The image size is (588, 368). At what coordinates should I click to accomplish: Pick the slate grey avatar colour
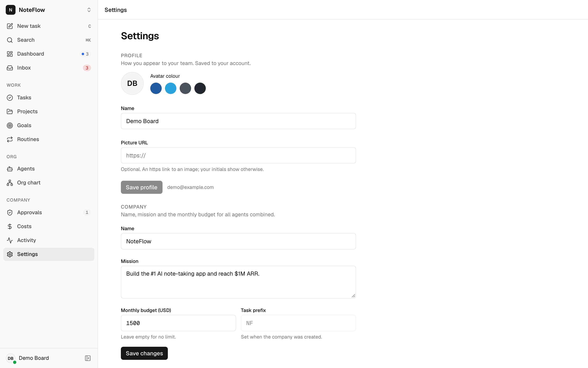(185, 88)
